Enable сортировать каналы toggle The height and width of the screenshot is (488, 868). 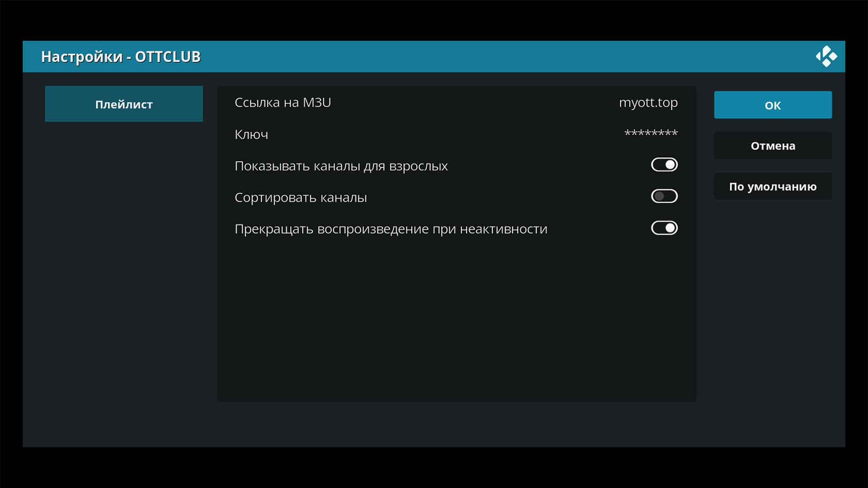click(x=664, y=196)
